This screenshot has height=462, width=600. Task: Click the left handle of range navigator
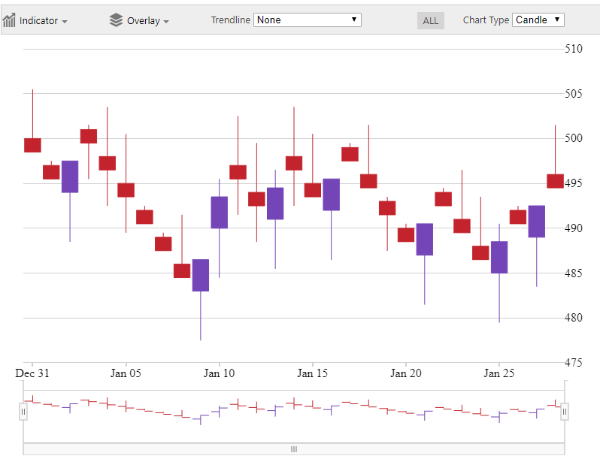[x=23, y=411]
